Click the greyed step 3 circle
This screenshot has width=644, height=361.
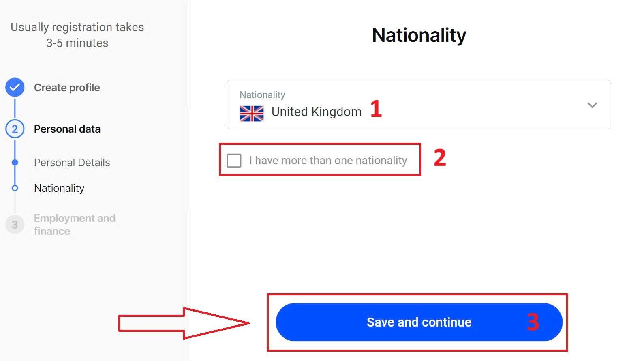pyautogui.click(x=15, y=225)
